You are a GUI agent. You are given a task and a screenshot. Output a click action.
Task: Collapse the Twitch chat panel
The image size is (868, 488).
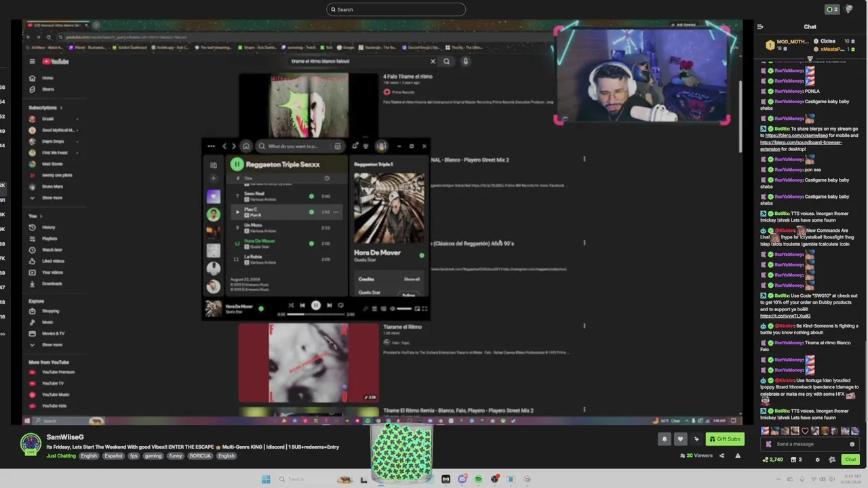[x=760, y=27]
